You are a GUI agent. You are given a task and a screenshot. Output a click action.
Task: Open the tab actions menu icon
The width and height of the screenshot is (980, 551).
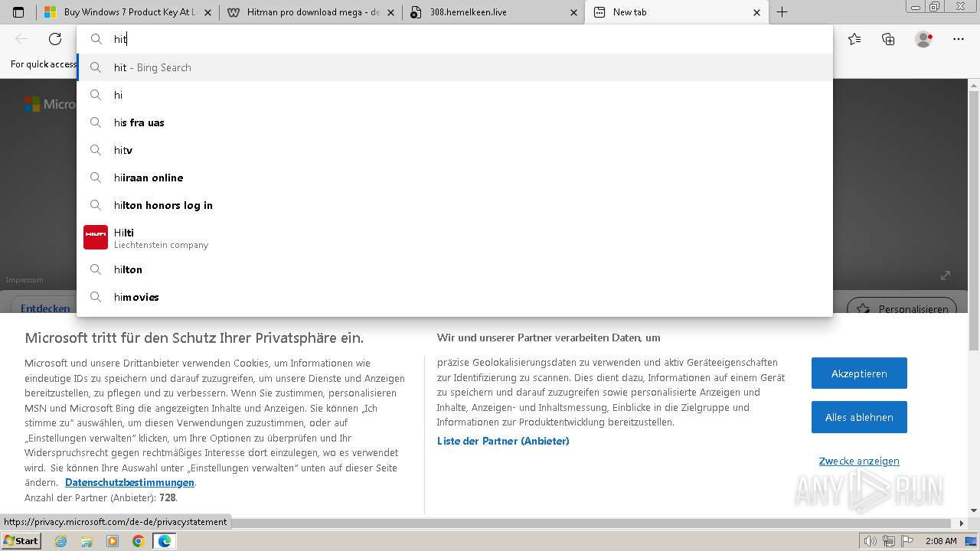18,12
